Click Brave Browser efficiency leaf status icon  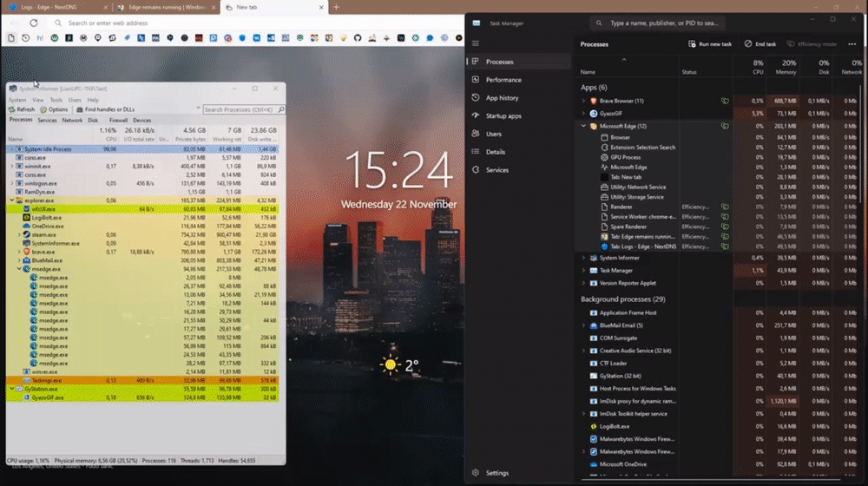click(x=725, y=101)
